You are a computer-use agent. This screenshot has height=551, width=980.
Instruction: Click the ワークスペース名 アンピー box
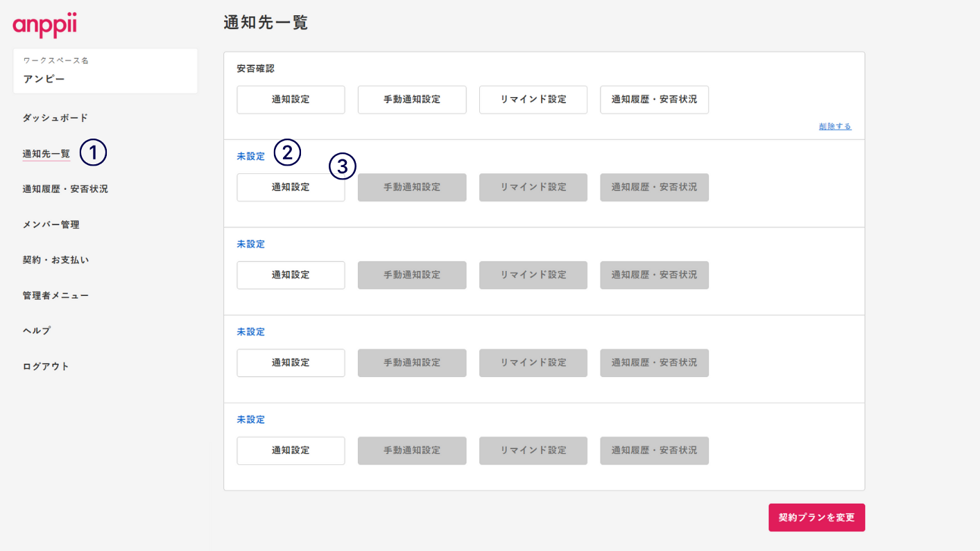click(105, 71)
